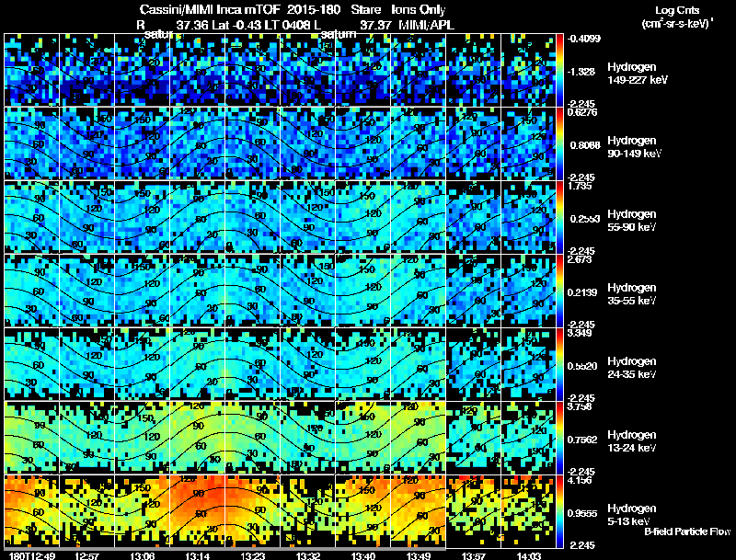This screenshot has width=736, height=560.
Task: Click the 'Hydrogen 5-13 keV' label
Action: pyautogui.click(x=632, y=515)
